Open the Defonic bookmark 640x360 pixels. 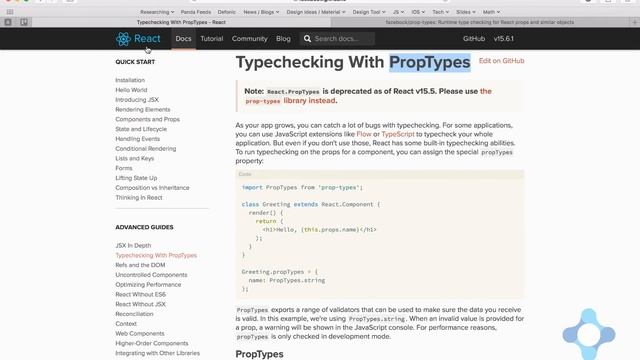pyautogui.click(x=227, y=12)
